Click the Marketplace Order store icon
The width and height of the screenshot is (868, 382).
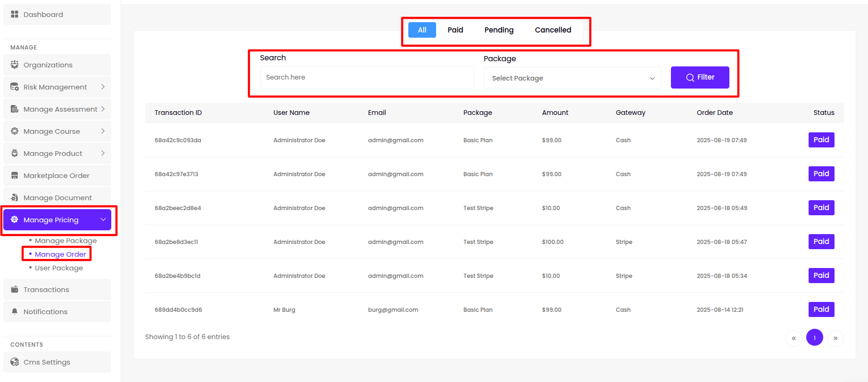coord(15,175)
